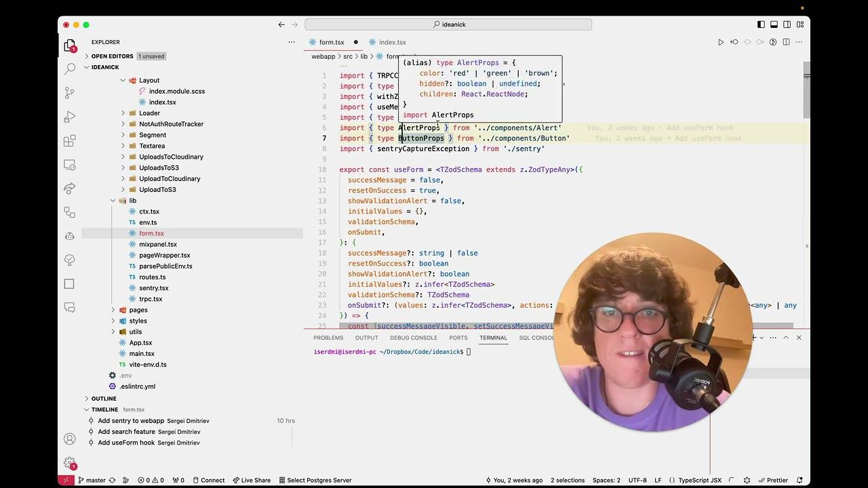Open the Manage gear icon
This screenshot has width=868, height=488.
coord(69,463)
